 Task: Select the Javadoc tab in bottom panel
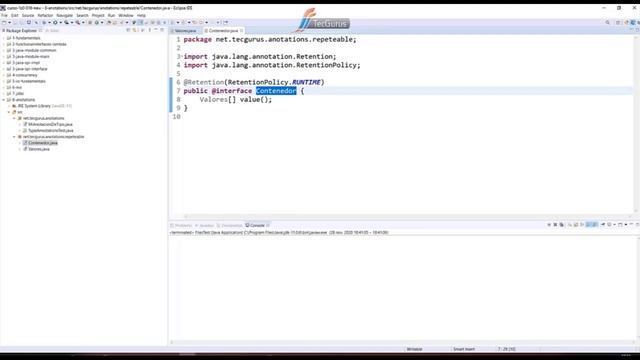pyautogui.click(x=204, y=225)
